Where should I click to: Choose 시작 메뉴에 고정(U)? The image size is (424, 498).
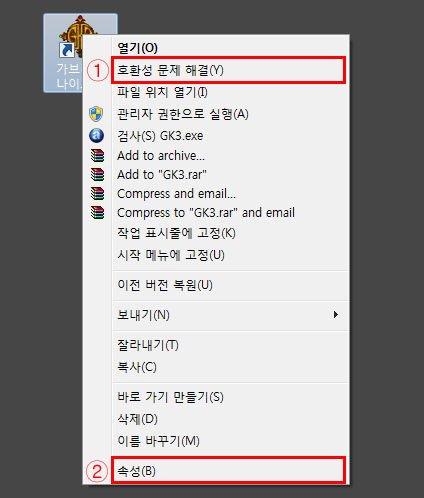click(x=231, y=255)
